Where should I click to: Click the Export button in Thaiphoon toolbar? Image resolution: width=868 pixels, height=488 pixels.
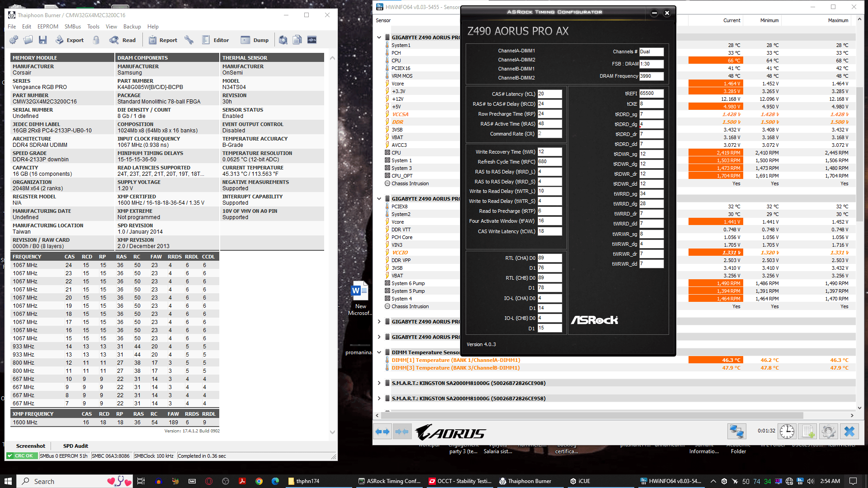tap(70, 40)
